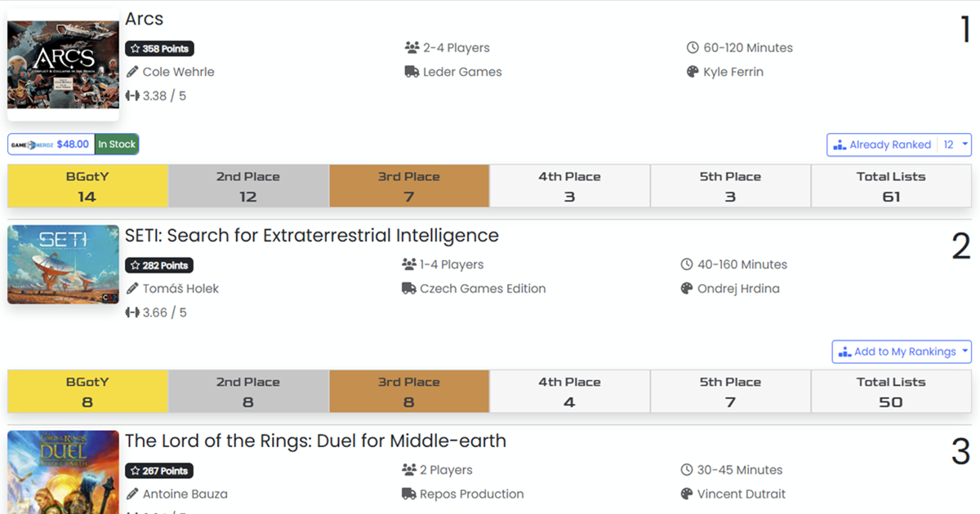Open The Lord of the Rings: Duel title

click(x=315, y=441)
